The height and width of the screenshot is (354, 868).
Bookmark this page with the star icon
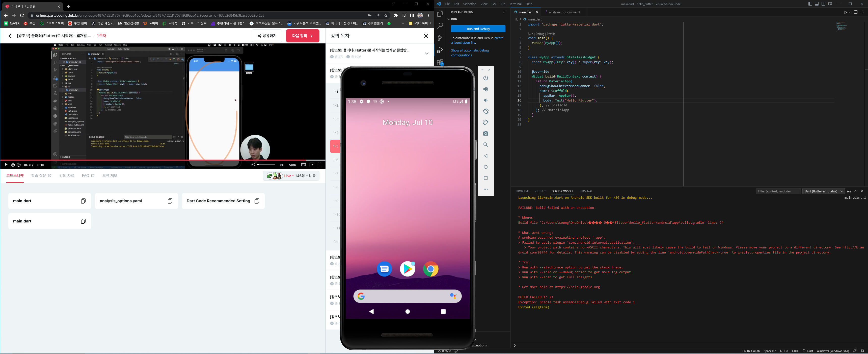[x=386, y=15]
